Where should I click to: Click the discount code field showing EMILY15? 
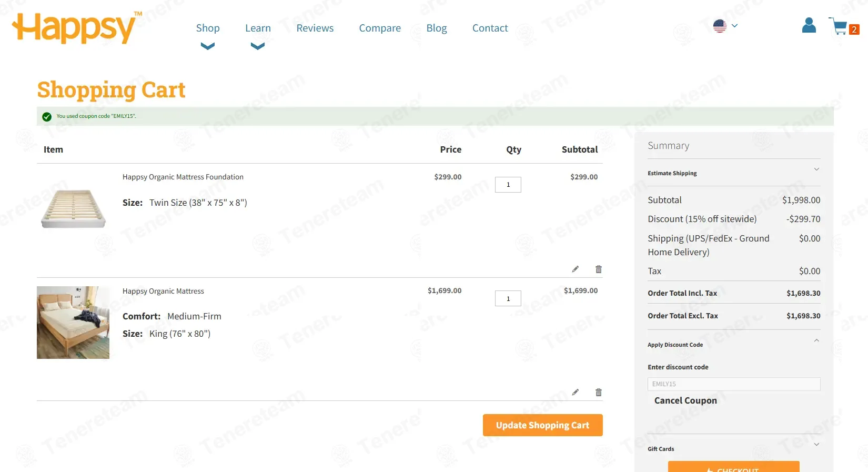[x=734, y=384]
